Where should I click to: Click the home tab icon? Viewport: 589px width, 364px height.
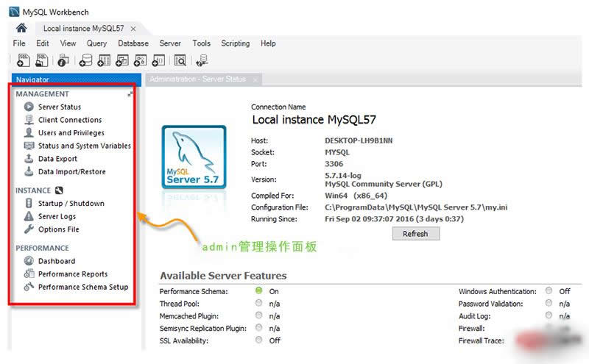pyautogui.click(x=21, y=28)
